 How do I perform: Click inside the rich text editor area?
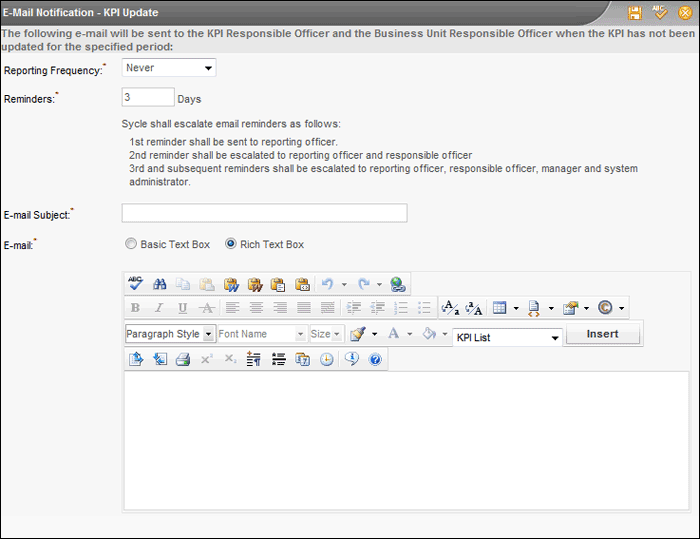pos(406,440)
